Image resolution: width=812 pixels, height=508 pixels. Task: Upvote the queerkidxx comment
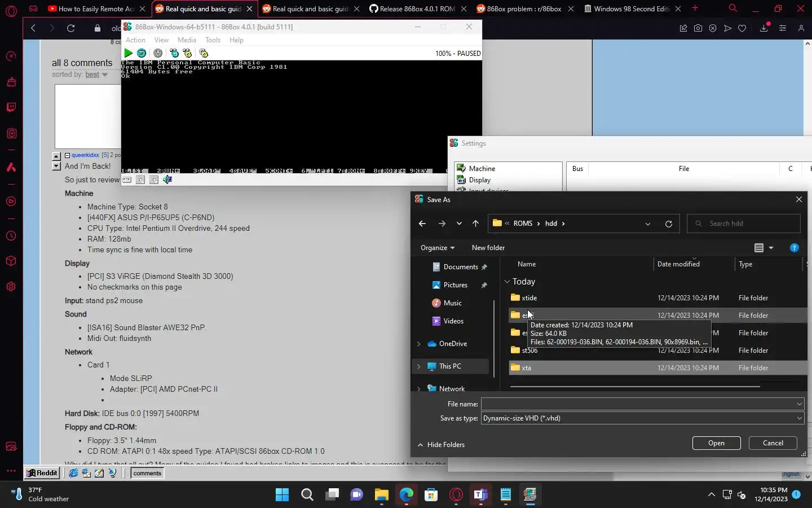56,156
